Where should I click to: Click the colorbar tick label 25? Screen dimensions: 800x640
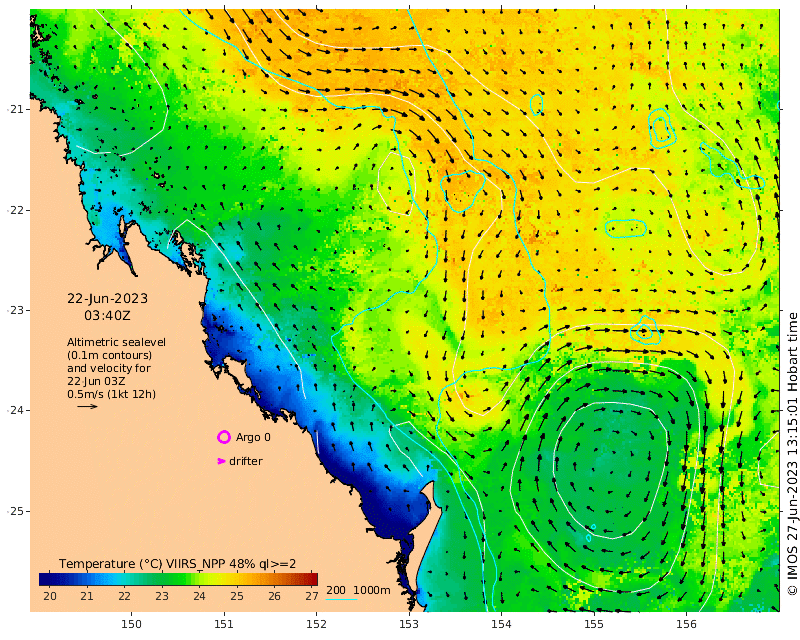click(x=237, y=596)
